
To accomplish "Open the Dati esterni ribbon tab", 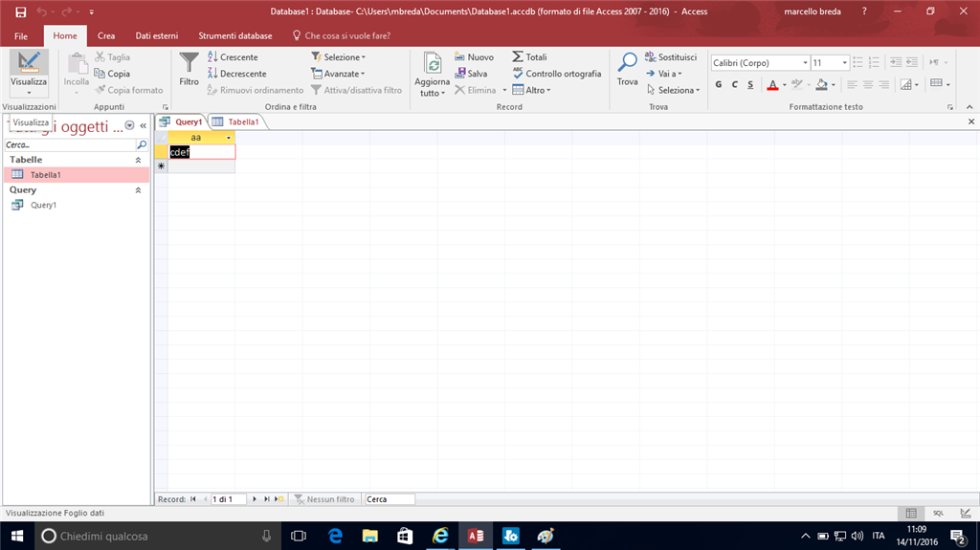I will click(x=157, y=35).
